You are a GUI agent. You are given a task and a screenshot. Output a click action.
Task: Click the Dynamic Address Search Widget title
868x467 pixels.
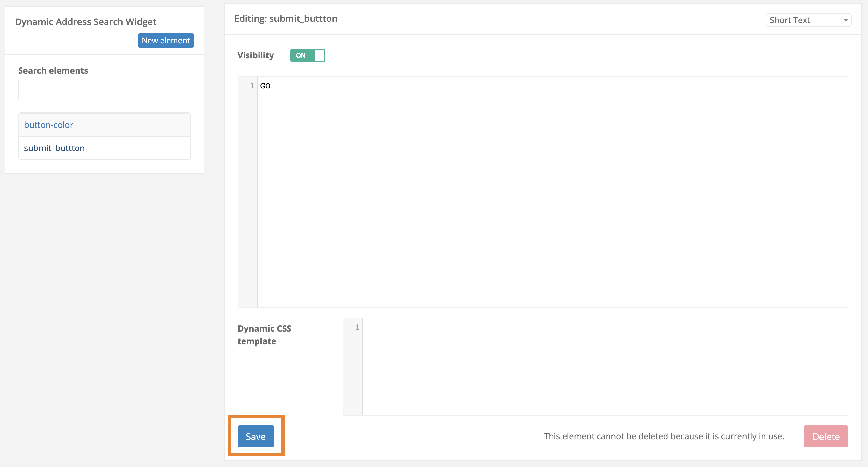(x=86, y=21)
